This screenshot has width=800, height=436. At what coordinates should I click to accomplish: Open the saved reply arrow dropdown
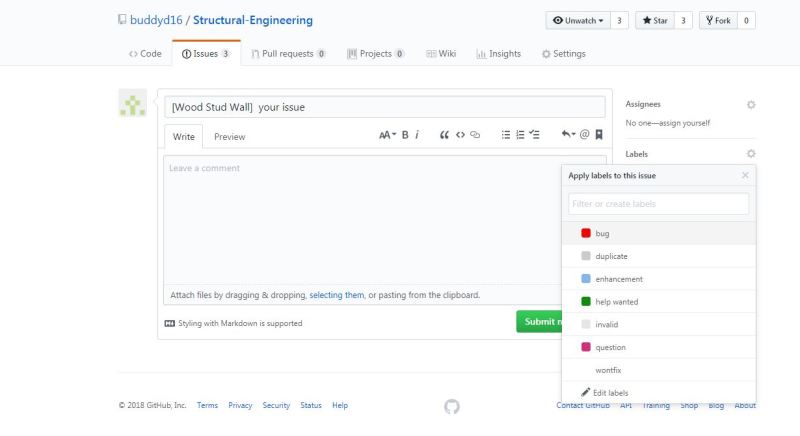click(x=568, y=134)
